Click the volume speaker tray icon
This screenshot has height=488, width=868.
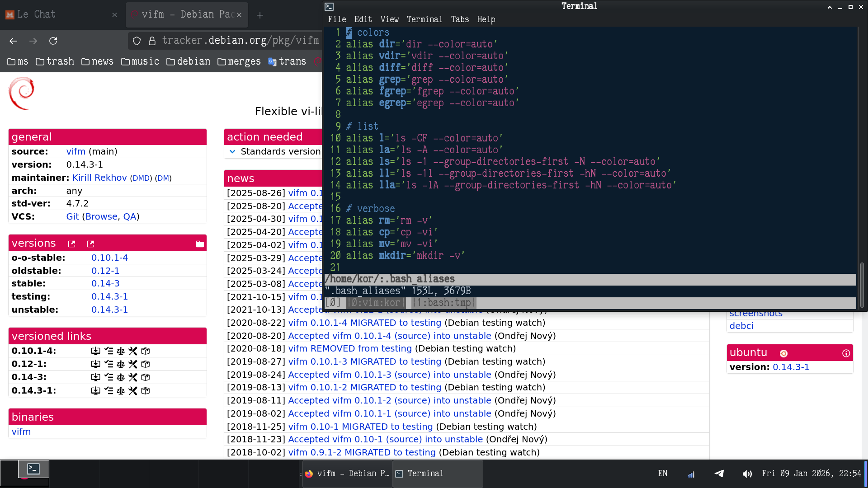coord(747,474)
